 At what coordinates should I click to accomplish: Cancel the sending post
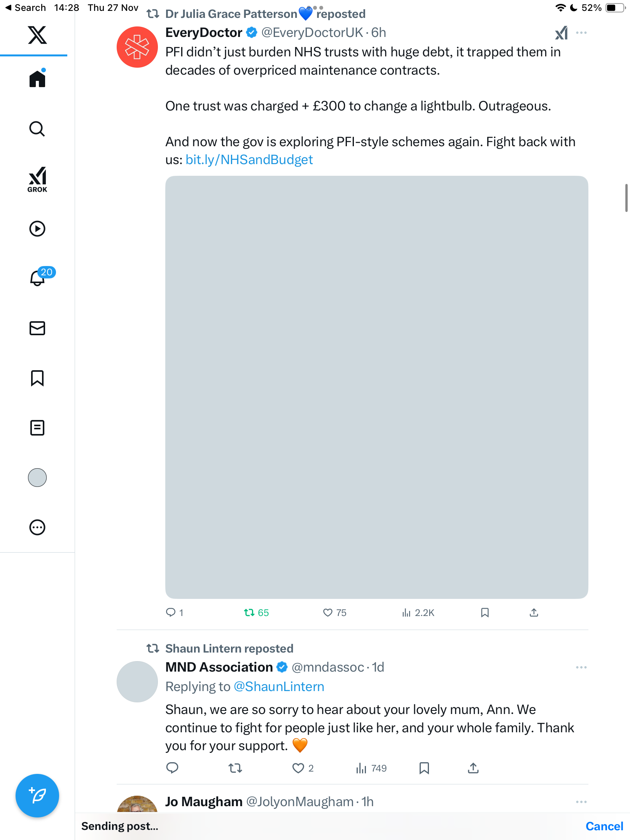[604, 826]
